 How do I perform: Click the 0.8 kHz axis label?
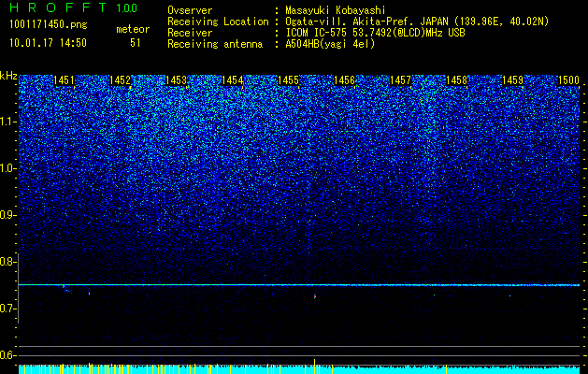point(8,262)
